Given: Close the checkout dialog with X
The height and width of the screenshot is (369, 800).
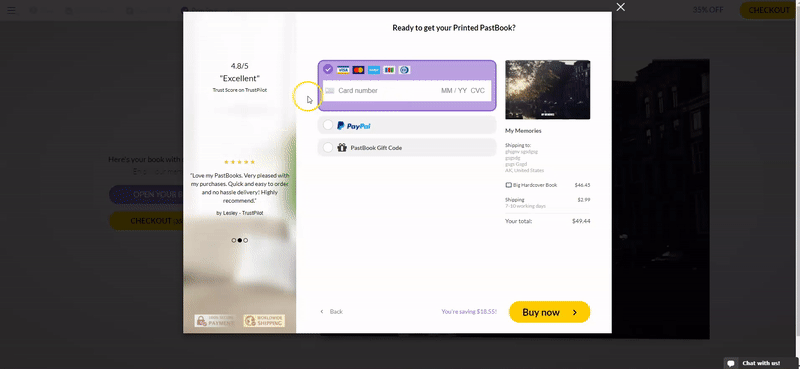Looking at the screenshot, I should (620, 7).
